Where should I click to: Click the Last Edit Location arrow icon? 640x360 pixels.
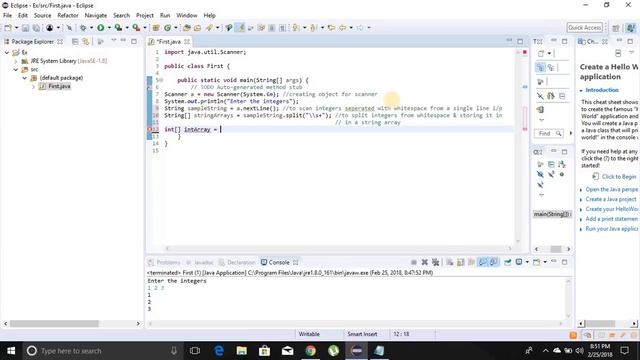point(331,28)
